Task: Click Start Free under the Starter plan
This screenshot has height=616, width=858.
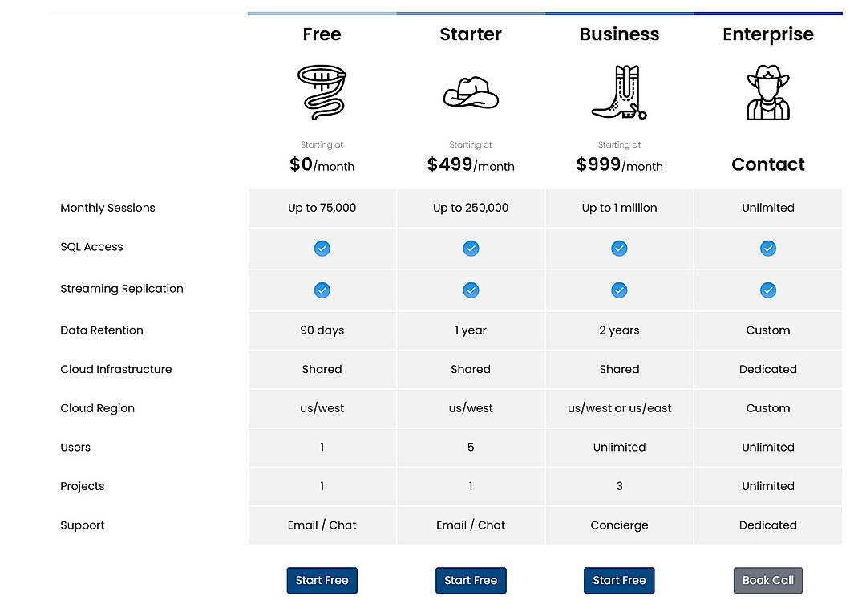Action: pos(471,580)
